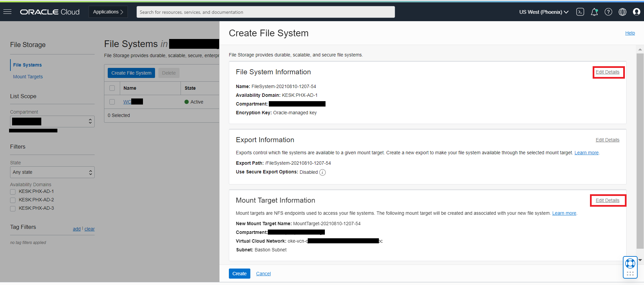Open Learn more link in Export Information
Viewport: 644px width, 285px height.
586,153
